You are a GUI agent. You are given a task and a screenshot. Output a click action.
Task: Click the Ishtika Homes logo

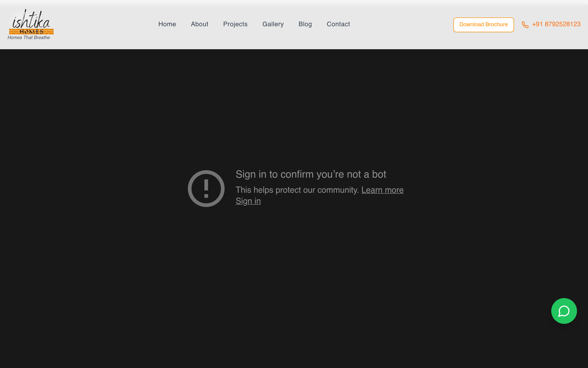point(31,22)
